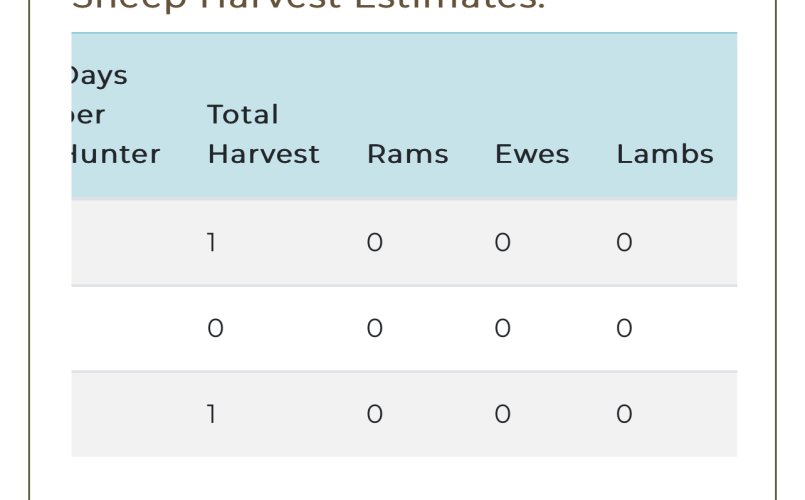Select first row Rams value 0
The height and width of the screenshot is (500, 805).
[375, 242]
